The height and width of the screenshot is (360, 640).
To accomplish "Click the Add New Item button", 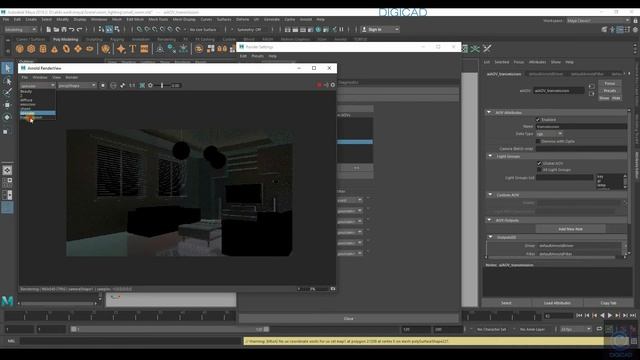I will 570,229.
